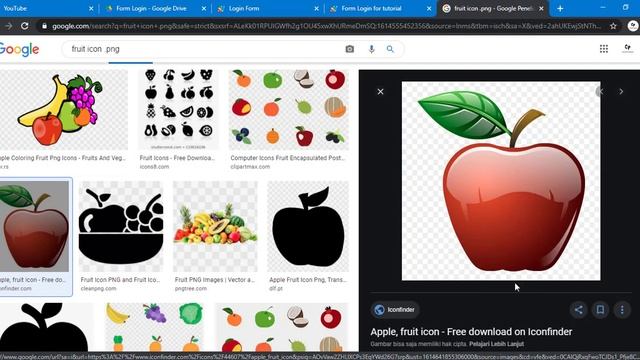The width and height of the screenshot is (640, 360).
Task: Reload the page
Action: (x=24, y=26)
